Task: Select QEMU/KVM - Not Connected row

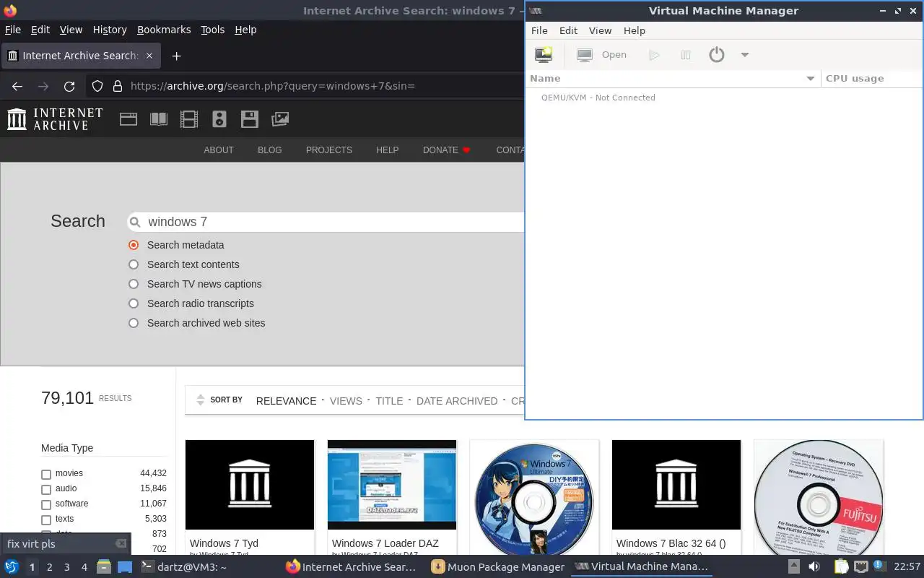Action: (598, 98)
